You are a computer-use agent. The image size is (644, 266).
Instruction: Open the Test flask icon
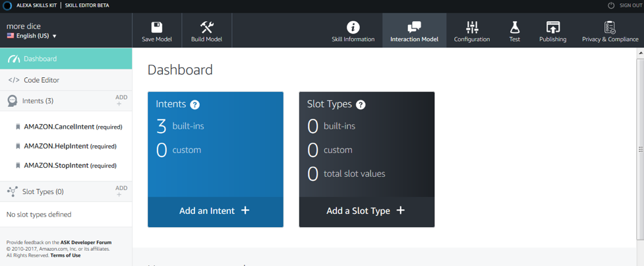coord(514,28)
